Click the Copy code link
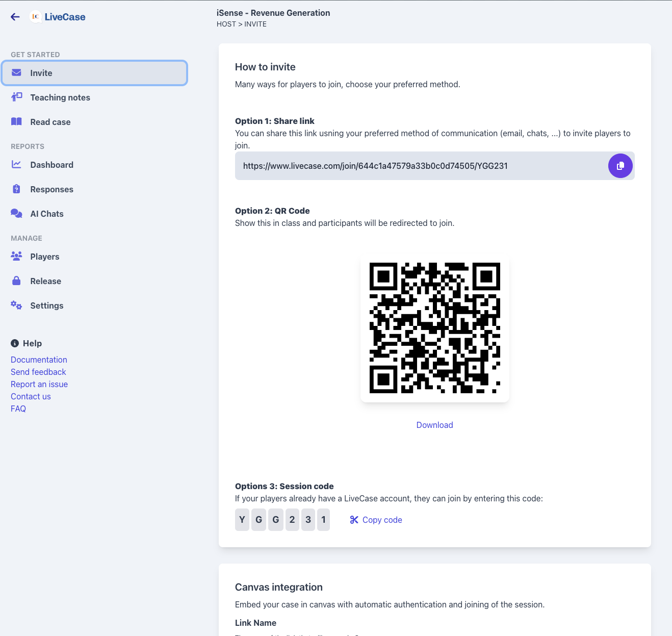672x636 pixels. click(x=382, y=520)
